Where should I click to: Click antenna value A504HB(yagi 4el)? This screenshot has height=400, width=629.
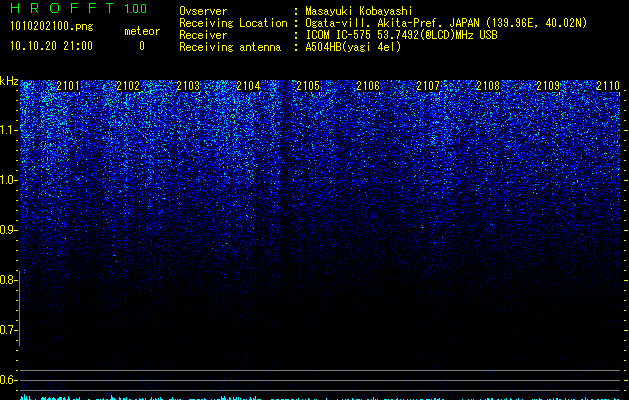pyautogui.click(x=353, y=47)
